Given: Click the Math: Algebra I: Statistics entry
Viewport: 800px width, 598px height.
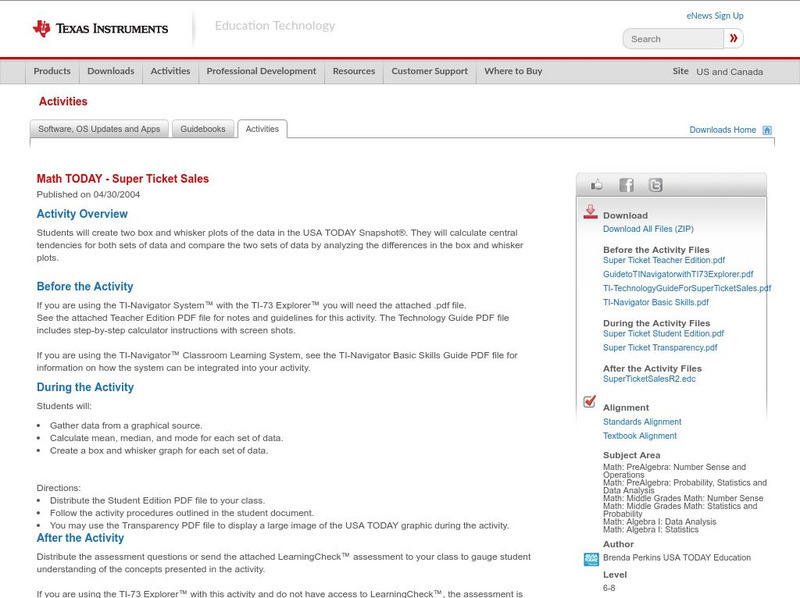Looking at the screenshot, I should (651, 530).
